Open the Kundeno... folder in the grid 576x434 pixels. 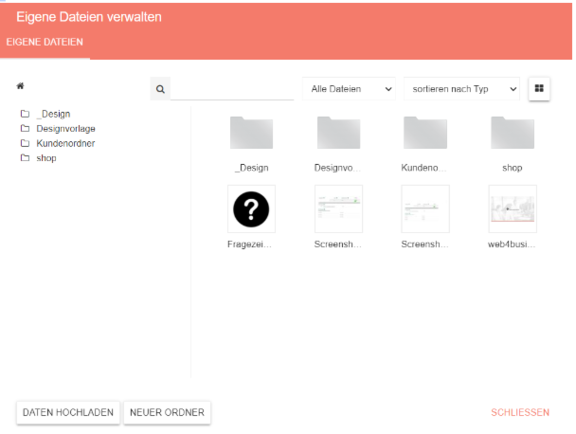click(425, 133)
